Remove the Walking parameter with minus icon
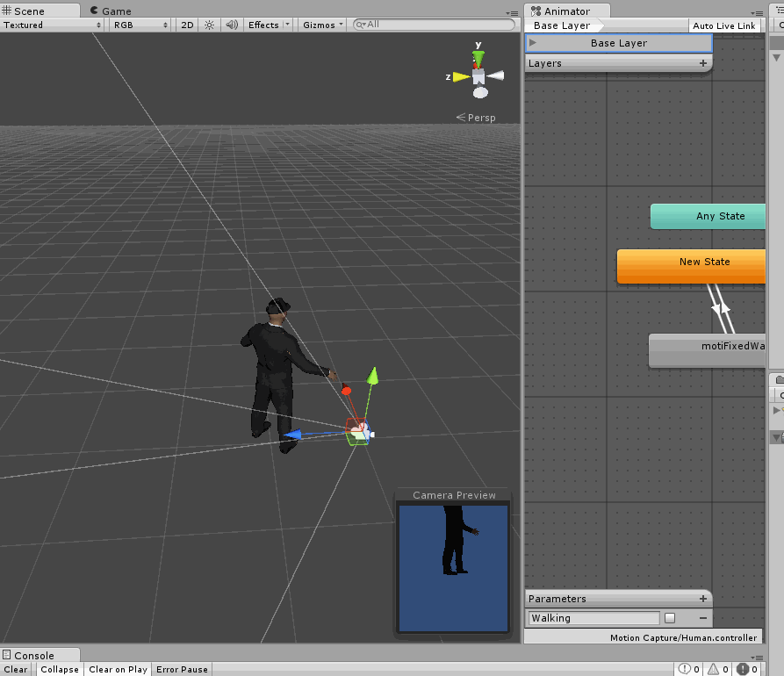 click(703, 618)
